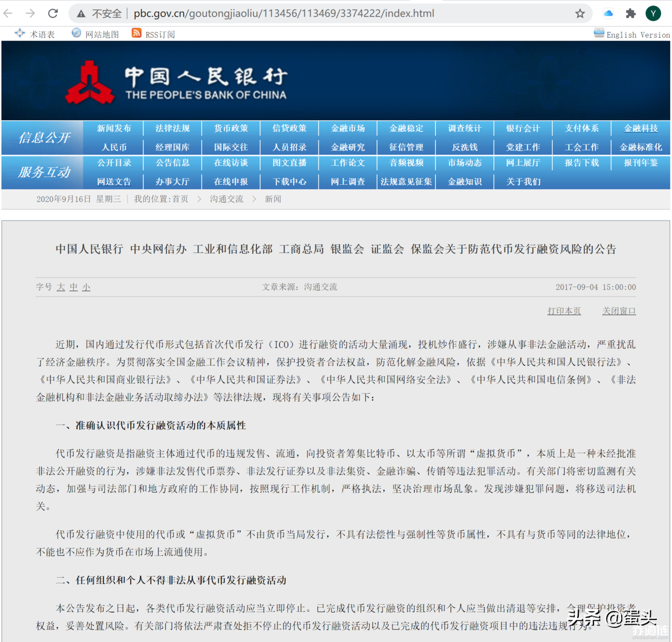
Task: Click the browser back arrow
Action: pyautogui.click(x=8, y=13)
